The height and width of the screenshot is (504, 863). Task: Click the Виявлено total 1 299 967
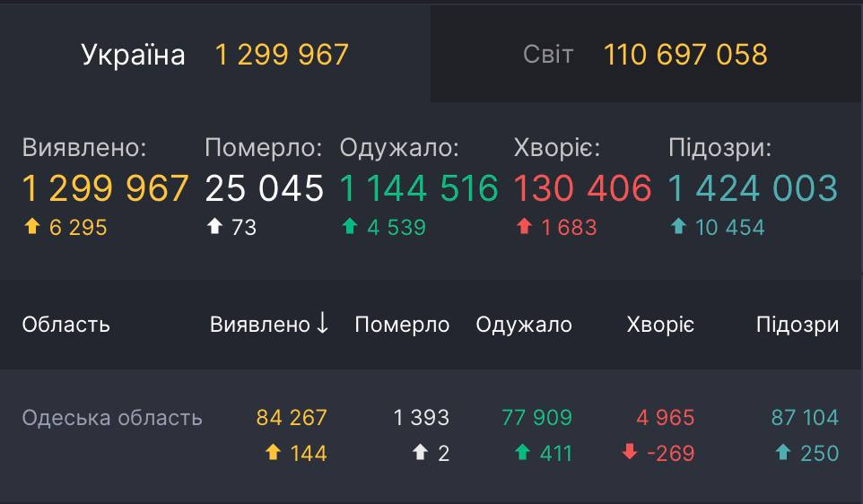pyautogui.click(x=106, y=188)
